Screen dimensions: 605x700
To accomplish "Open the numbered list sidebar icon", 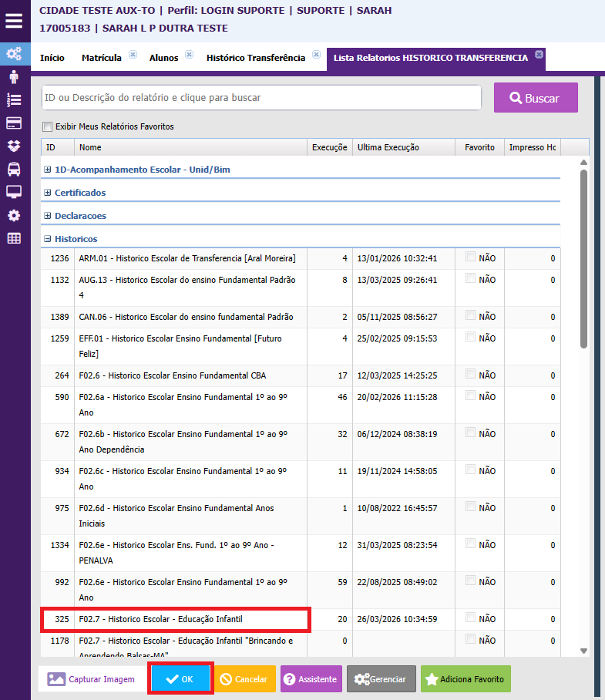I will coord(14,99).
